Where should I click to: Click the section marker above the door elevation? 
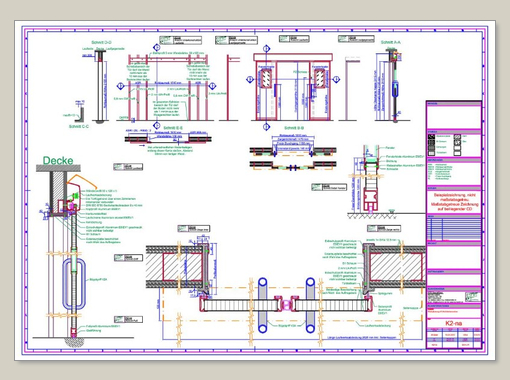[266, 49]
